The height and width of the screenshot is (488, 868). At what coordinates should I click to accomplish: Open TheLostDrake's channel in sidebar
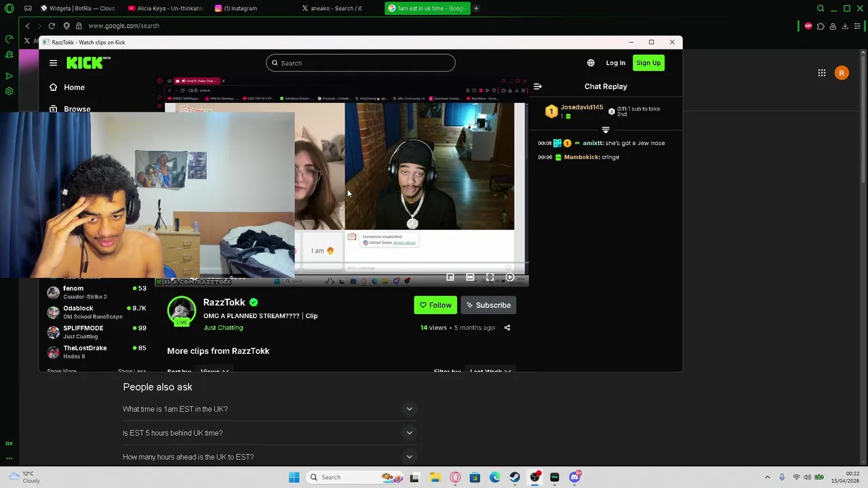[x=96, y=352]
